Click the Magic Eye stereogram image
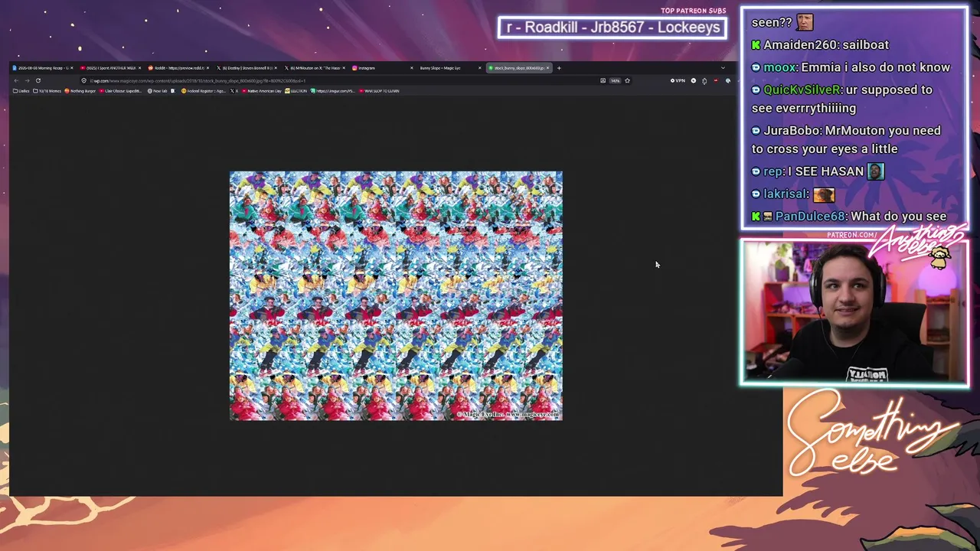Viewport: 980px width, 551px height. pos(396,295)
